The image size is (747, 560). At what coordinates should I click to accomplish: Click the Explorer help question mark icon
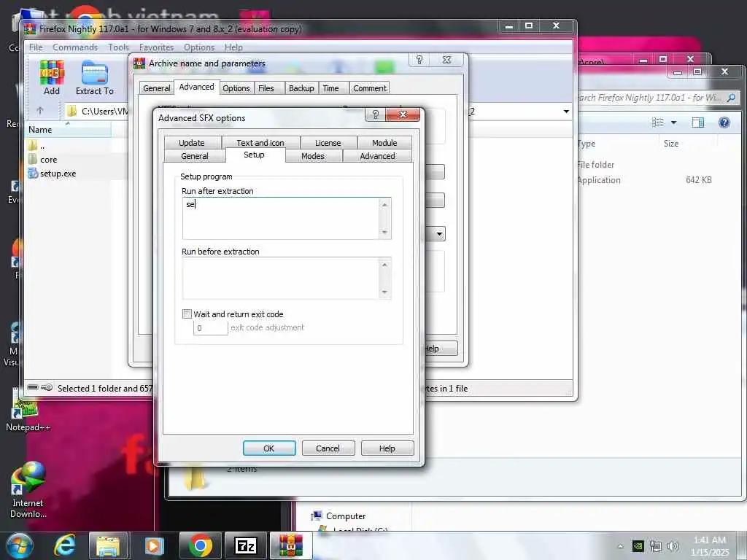coord(724,122)
